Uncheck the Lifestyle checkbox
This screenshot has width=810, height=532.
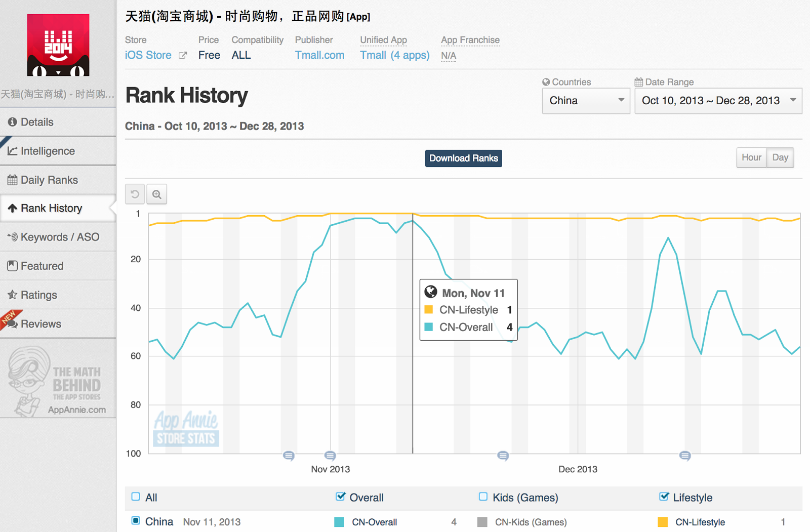coord(664,497)
